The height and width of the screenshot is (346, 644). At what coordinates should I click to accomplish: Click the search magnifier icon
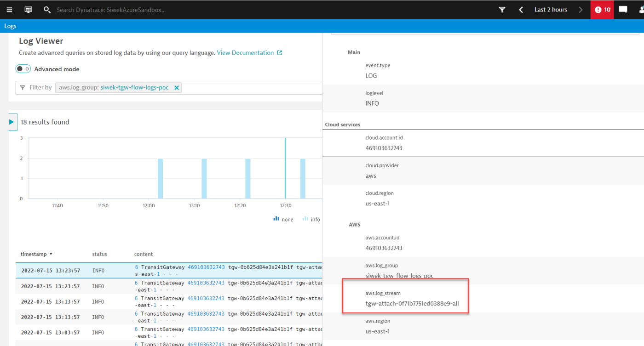coord(47,9)
